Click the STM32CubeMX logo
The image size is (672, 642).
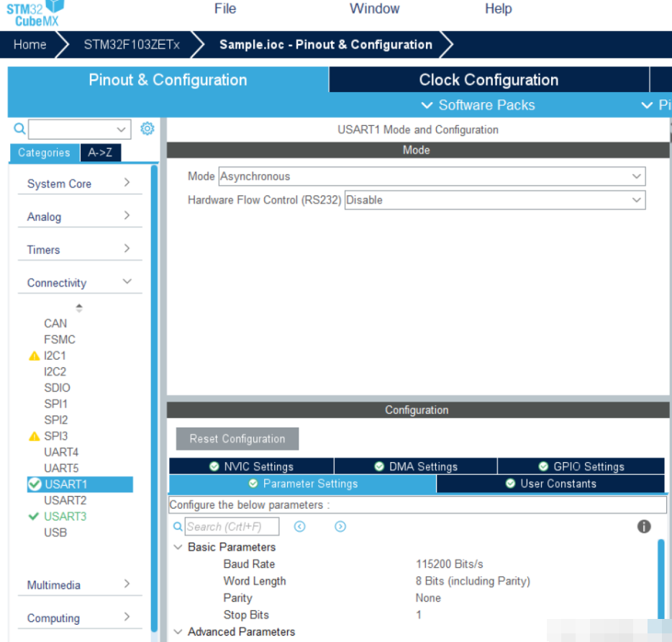tap(35, 14)
